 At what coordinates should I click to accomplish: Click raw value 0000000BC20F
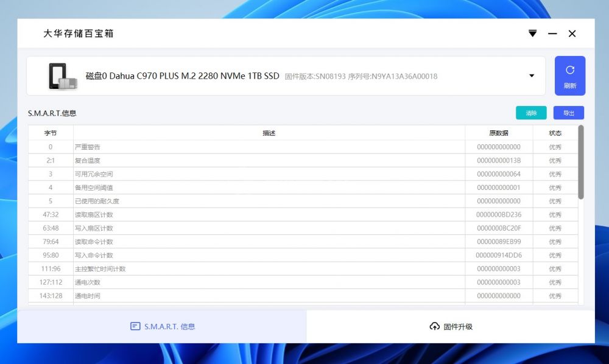[x=499, y=228]
